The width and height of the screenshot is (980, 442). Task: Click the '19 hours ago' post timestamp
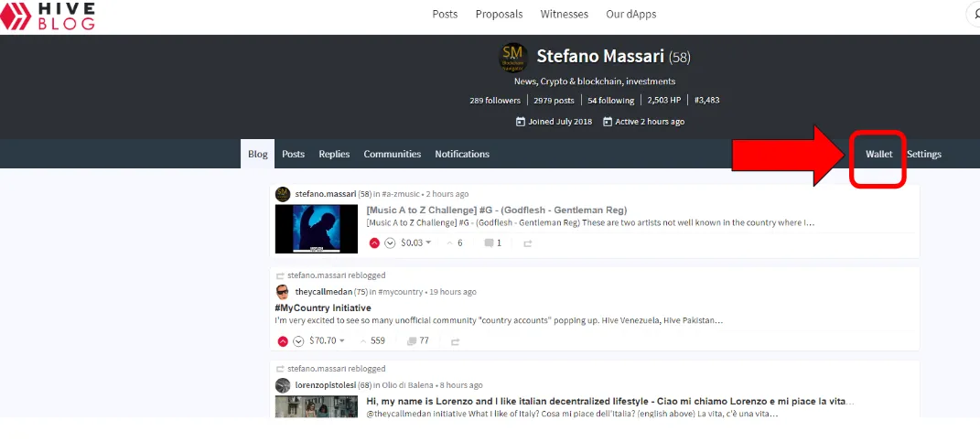pyautogui.click(x=453, y=292)
